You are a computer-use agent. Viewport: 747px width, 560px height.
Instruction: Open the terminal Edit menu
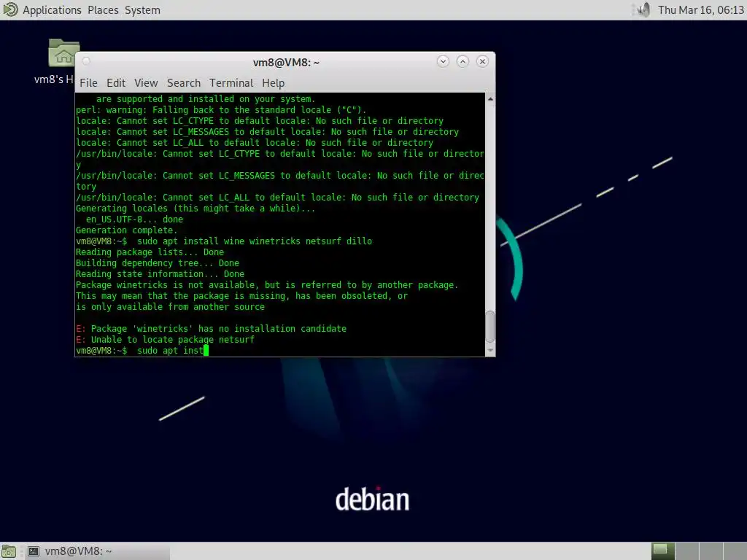click(116, 83)
